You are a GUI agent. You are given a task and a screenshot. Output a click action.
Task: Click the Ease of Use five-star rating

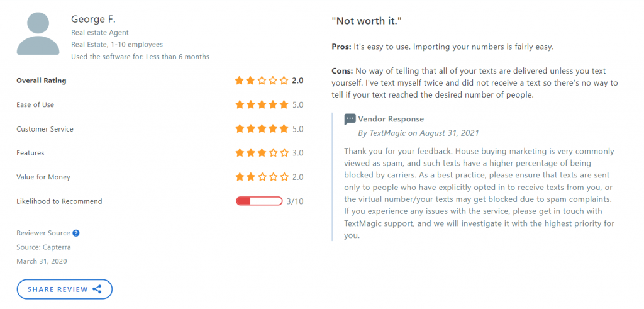pyautogui.click(x=262, y=104)
